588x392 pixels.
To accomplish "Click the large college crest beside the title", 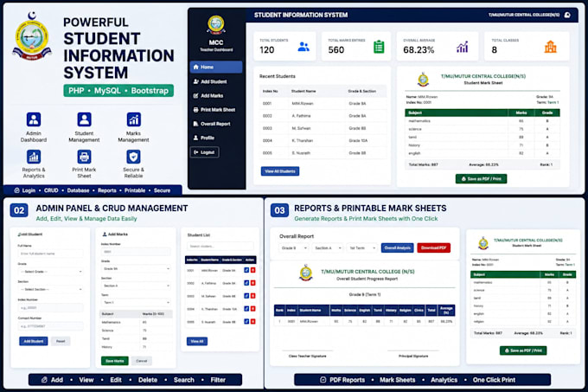I will [32, 36].
